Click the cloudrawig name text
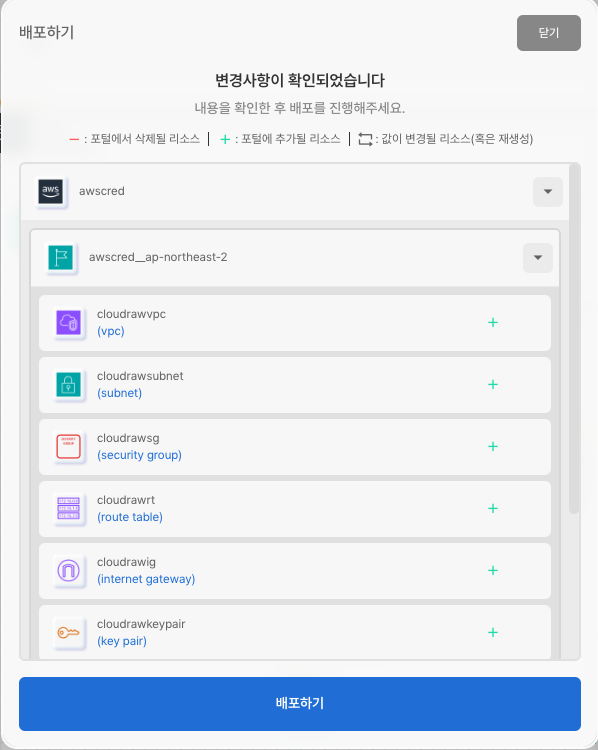 coord(126,562)
